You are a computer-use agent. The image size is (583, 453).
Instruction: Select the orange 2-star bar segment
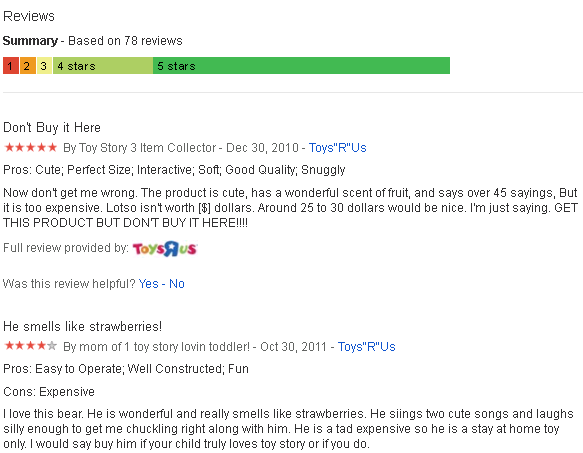(28, 66)
